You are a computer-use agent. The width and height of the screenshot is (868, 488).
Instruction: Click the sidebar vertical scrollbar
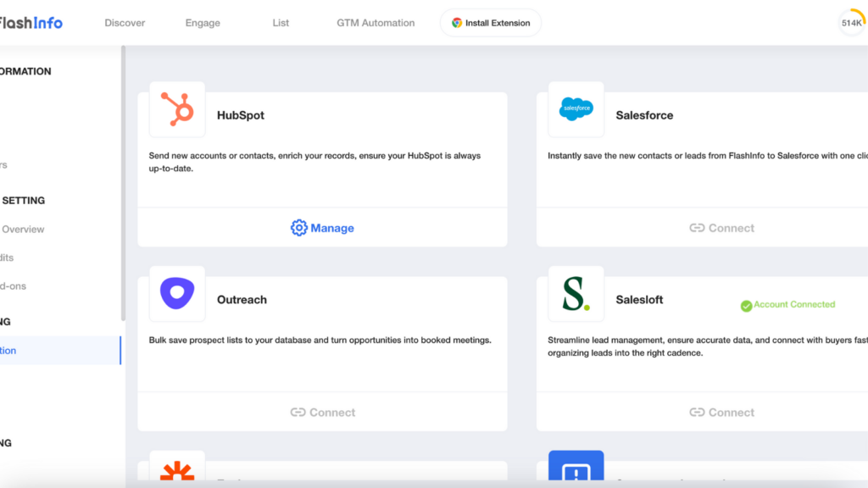pyautogui.click(x=123, y=183)
